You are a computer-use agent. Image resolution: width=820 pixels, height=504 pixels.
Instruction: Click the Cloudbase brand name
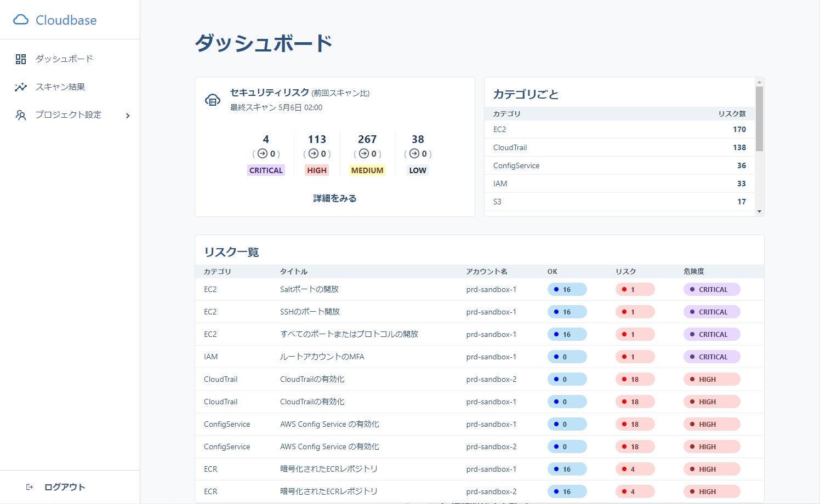(x=66, y=20)
